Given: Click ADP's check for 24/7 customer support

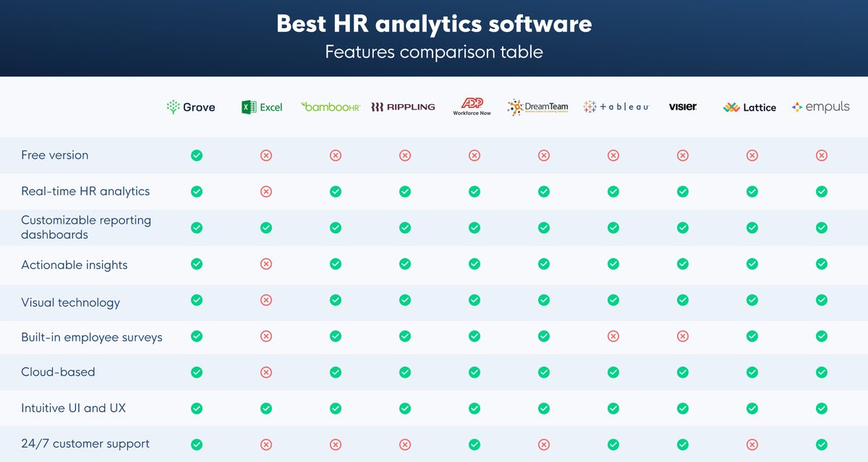Looking at the screenshot, I should 475,445.
